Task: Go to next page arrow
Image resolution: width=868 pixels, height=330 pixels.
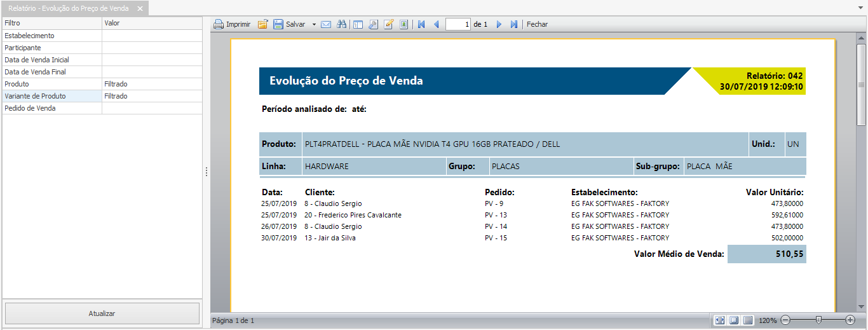Action: click(x=499, y=24)
